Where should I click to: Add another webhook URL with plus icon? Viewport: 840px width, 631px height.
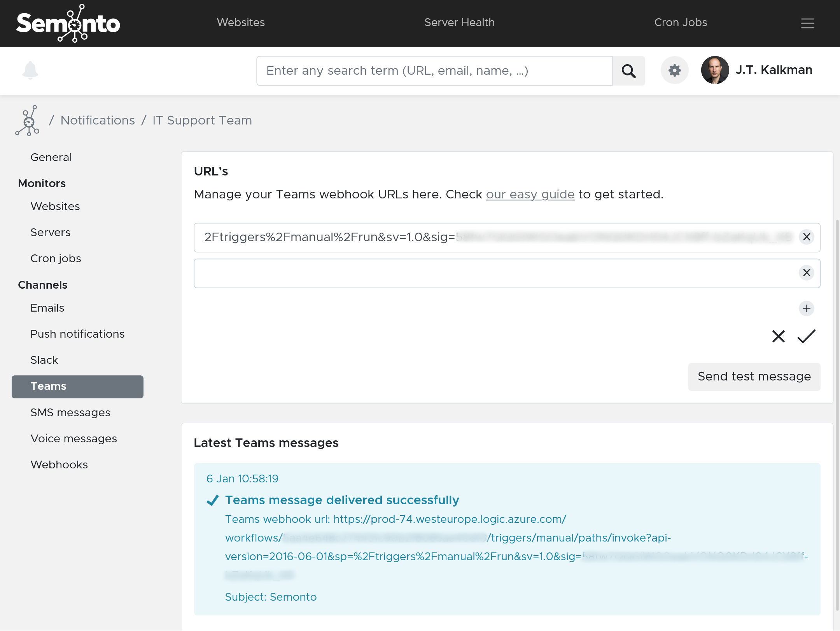807,308
